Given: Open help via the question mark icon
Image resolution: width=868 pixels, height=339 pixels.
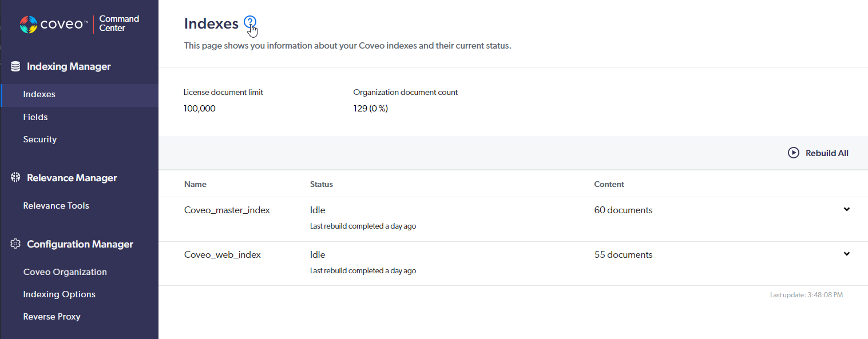Looking at the screenshot, I should (x=249, y=22).
